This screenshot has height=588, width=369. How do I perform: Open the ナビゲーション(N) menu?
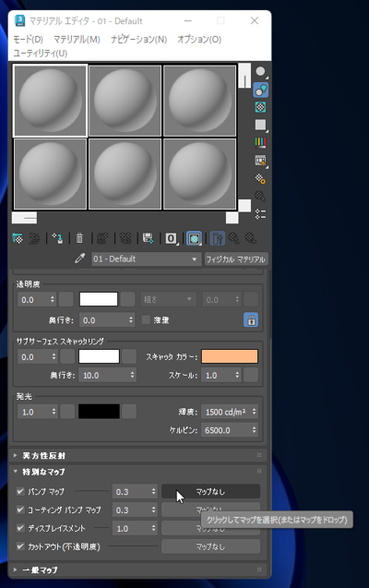[x=139, y=40]
